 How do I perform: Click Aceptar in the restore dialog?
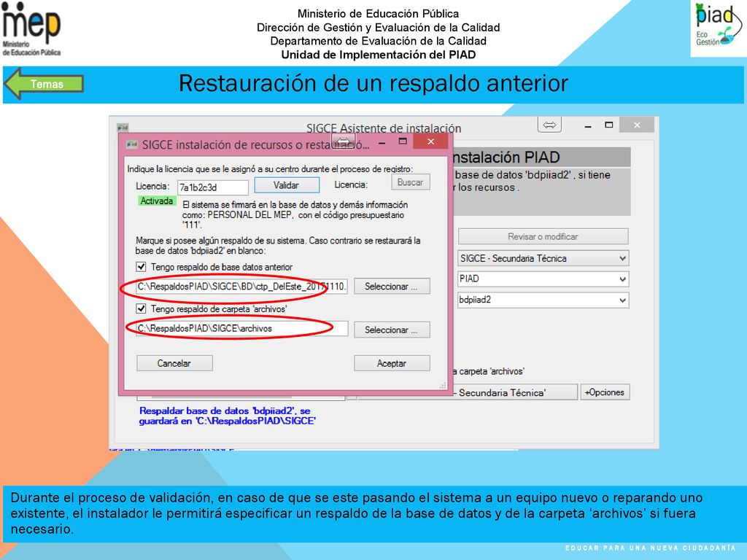coord(392,363)
